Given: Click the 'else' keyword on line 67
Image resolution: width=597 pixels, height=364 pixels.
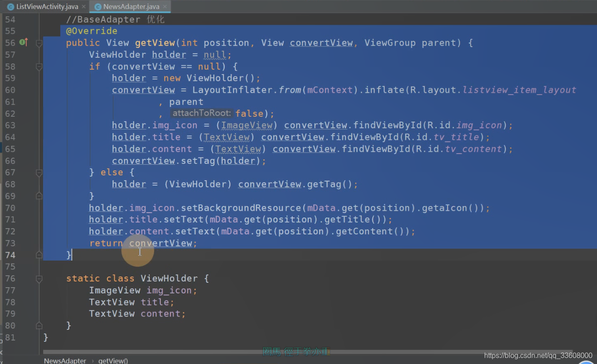Looking at the screenshot, I should point(112,172).
